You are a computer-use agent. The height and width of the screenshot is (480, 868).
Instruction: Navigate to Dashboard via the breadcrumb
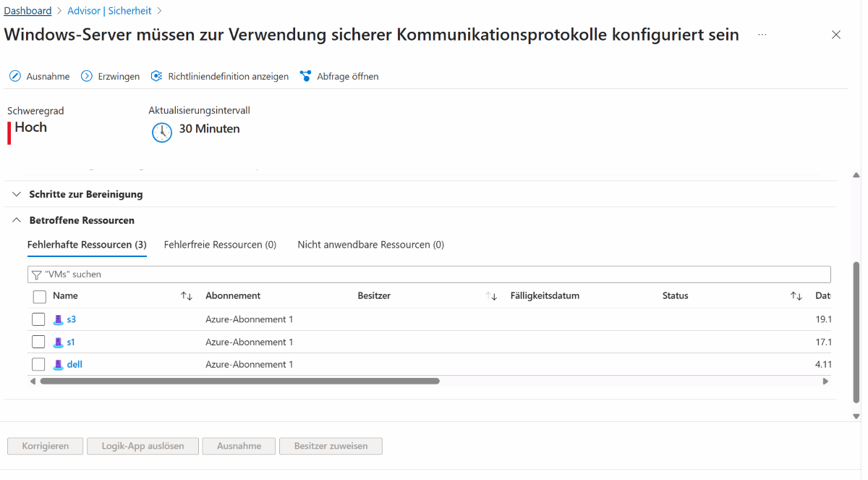coord(27,10)
